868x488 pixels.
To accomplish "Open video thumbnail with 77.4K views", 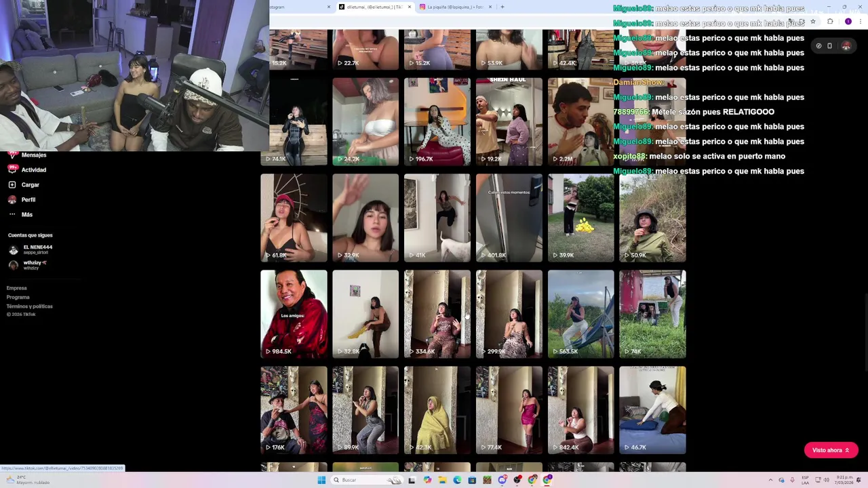I will coord(509,410).
